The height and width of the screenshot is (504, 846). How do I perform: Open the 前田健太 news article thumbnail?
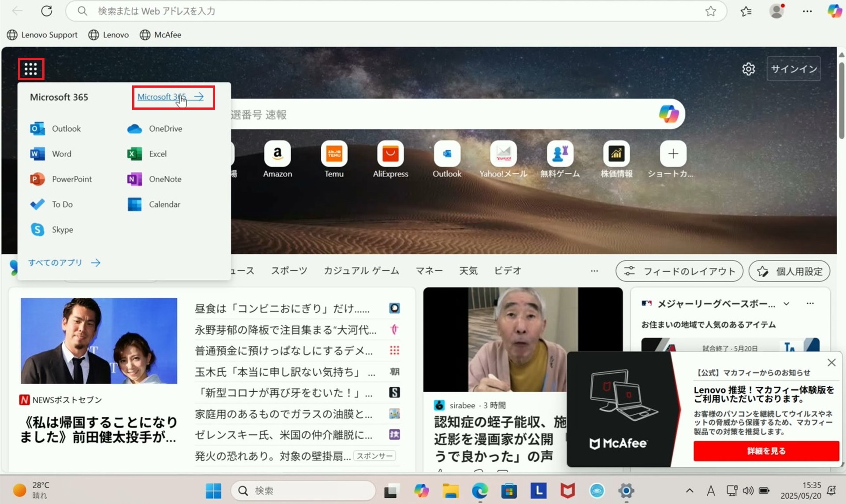coord(99,341)
